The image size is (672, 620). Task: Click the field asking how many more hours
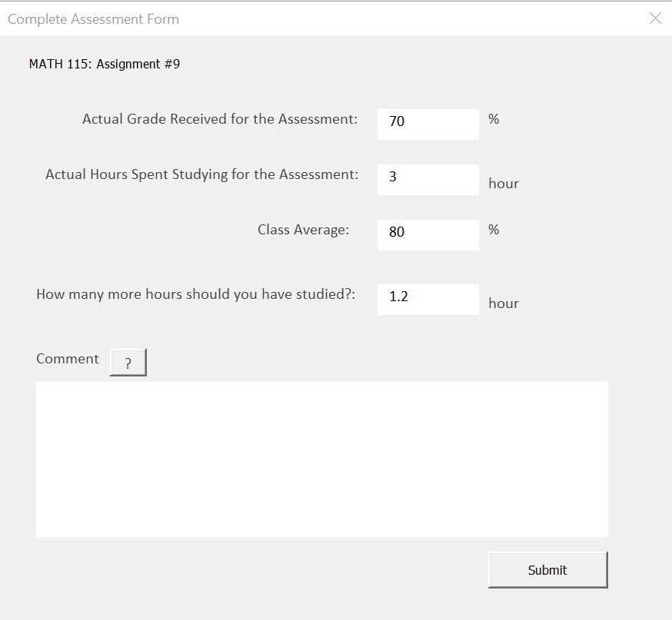pos(427,299)
